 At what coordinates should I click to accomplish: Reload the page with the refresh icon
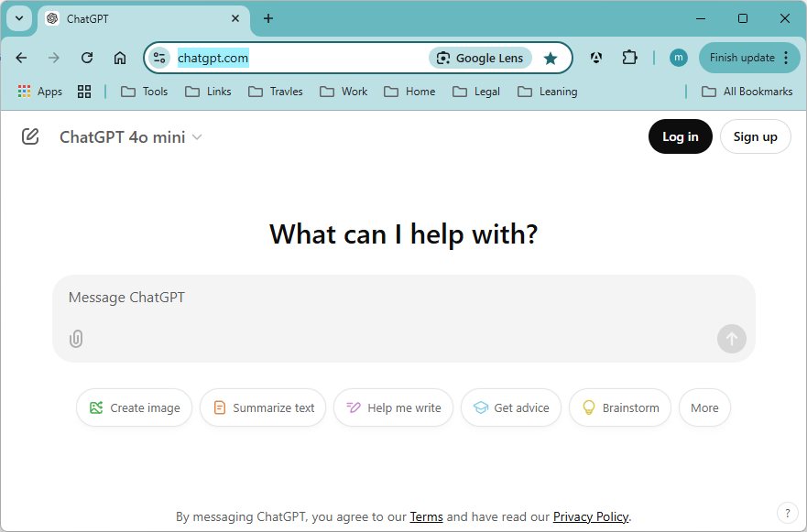(87, 58)
